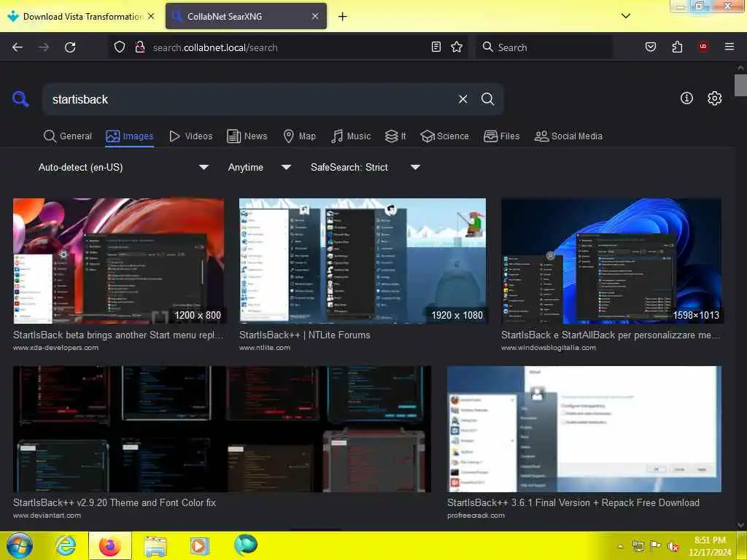Open the tracking protection shield icon

tap(120, 47)
